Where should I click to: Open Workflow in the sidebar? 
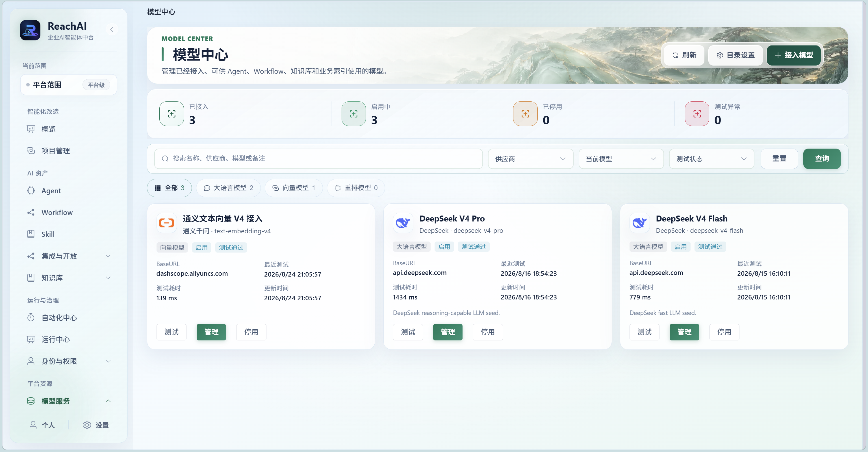69,212
